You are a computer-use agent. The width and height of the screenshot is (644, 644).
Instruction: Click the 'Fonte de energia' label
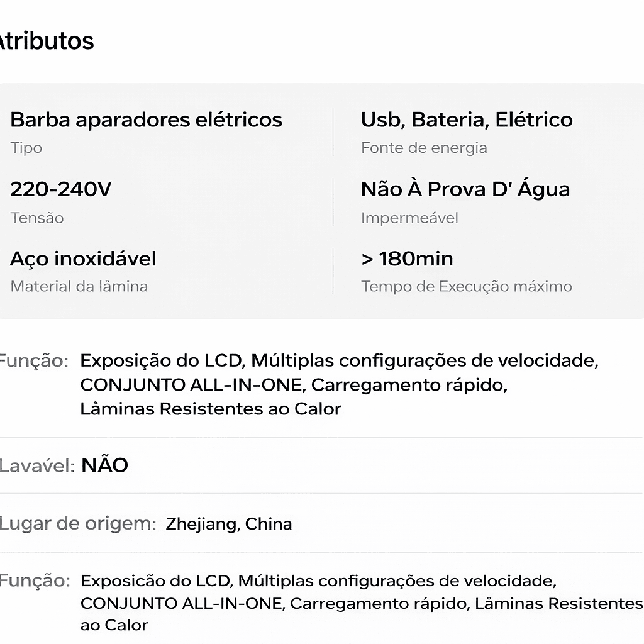[424, 148]
